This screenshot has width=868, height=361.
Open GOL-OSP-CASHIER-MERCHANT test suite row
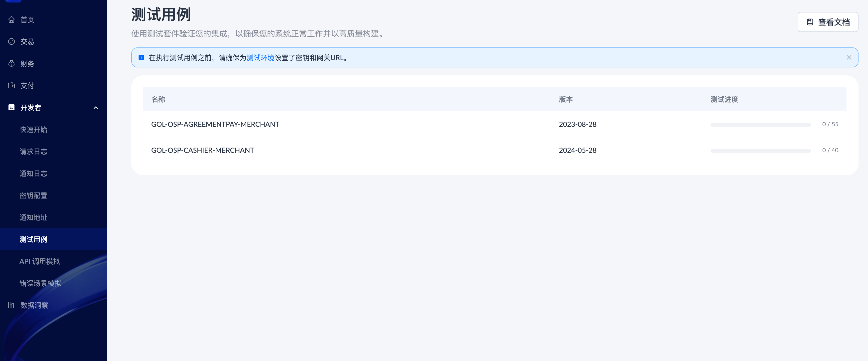click(x=202, y=150)
